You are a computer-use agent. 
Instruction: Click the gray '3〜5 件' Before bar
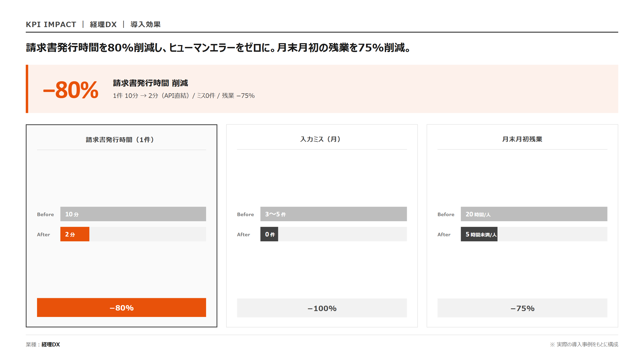(x=334, y=214)
